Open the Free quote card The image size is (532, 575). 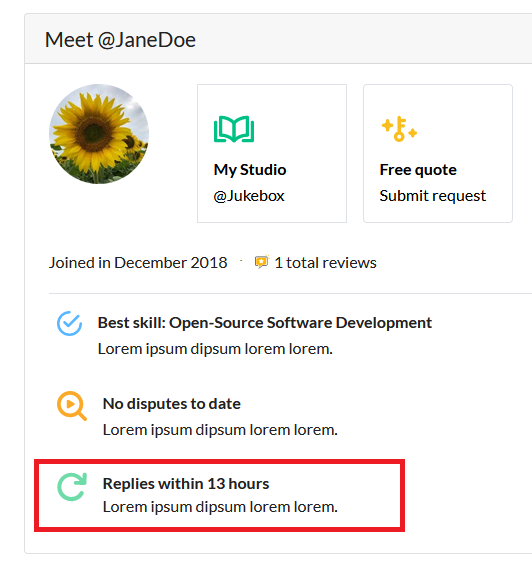(438, 153)
